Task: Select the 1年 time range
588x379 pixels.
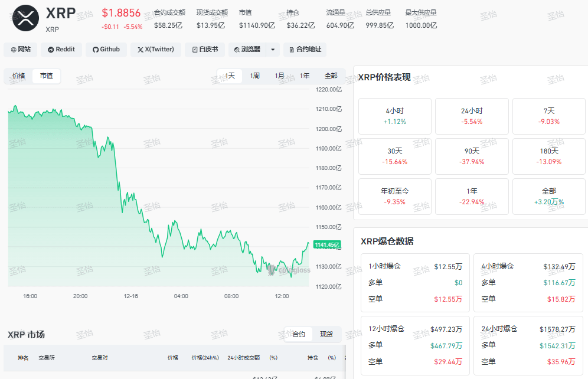Action: pos(305,76)
